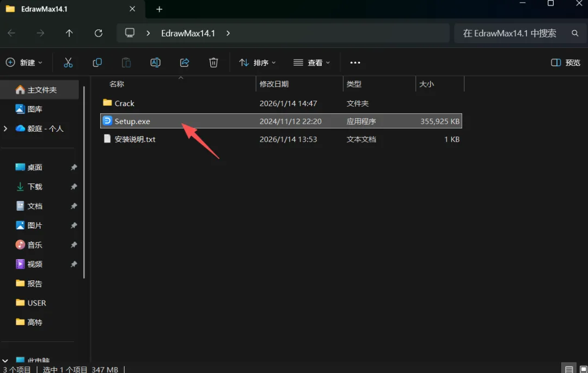This screenshot has width=588, height=373.
Task: Select the Setup.exe file name
Action: [132, 121]
